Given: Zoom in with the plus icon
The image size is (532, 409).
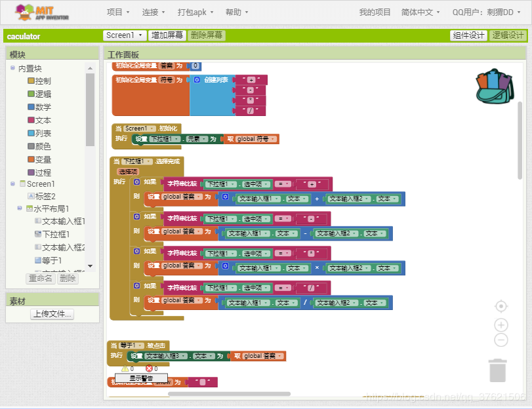Looking at the screenshot, I should click(x=501, y=325).
